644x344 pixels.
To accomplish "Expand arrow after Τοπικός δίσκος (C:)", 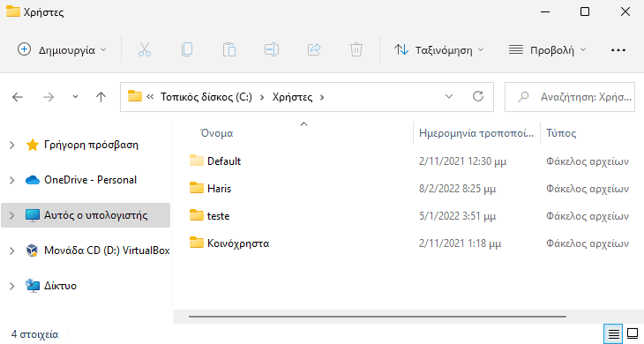I will click(x=262, y=97).
